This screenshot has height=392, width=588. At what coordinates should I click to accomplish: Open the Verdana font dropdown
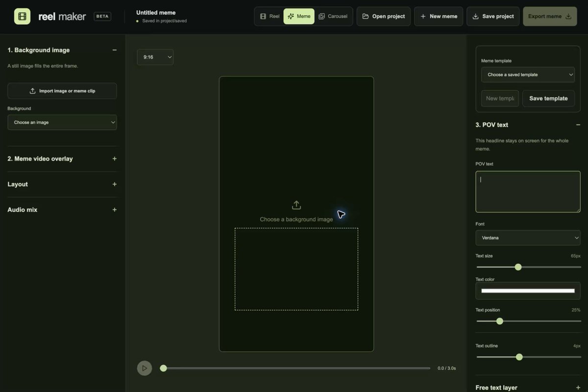(x=528, y=238)
